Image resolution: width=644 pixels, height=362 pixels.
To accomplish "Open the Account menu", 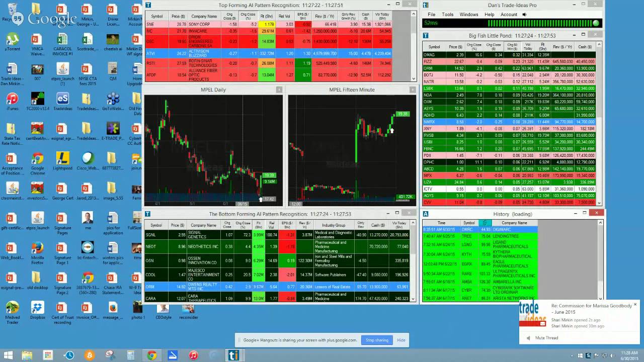I will (x=509, y=15).
